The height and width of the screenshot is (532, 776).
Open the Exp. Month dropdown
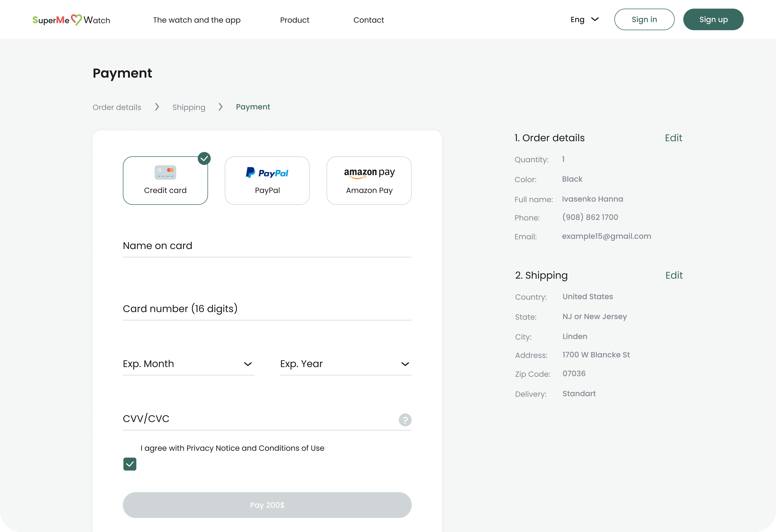click(x=188, y=364)
